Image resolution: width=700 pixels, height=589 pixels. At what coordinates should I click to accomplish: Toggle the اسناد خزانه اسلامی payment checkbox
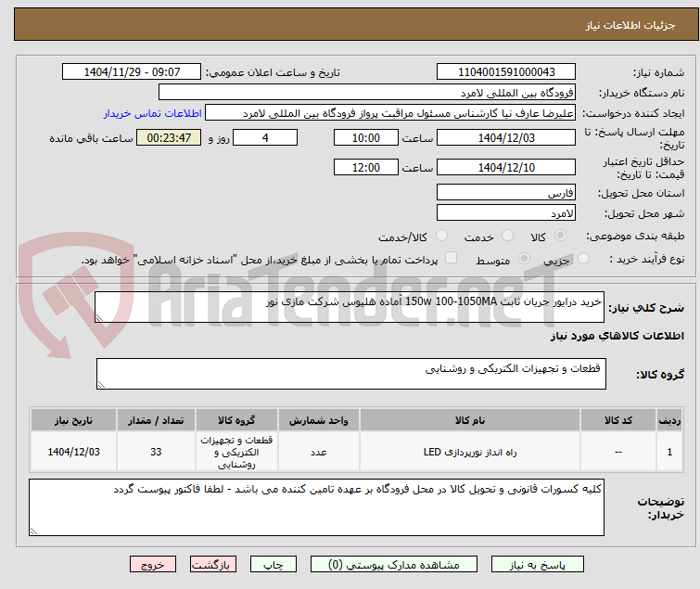(x=452, y=258)
